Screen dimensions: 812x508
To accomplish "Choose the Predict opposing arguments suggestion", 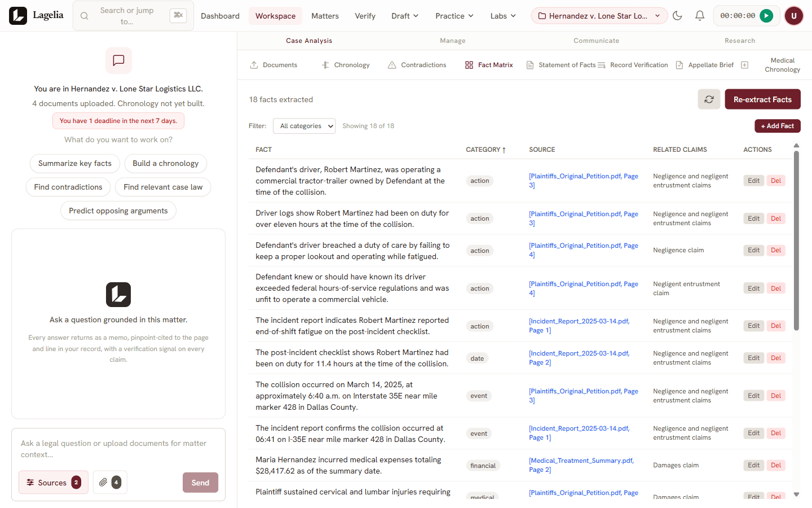I will [x=118, y=211].
